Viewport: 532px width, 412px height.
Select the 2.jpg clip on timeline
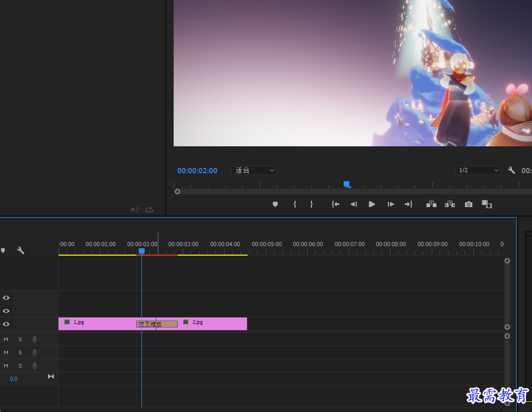[x=212, y=324]
